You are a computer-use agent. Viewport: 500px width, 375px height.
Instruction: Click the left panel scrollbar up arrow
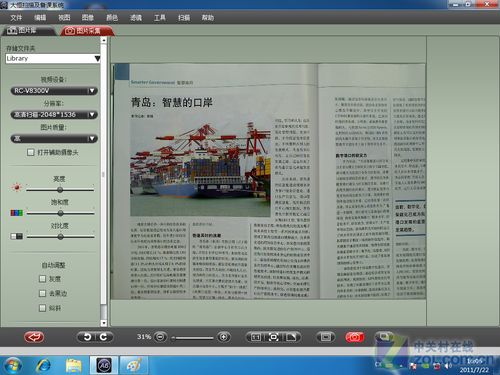[x=104, y=40]
